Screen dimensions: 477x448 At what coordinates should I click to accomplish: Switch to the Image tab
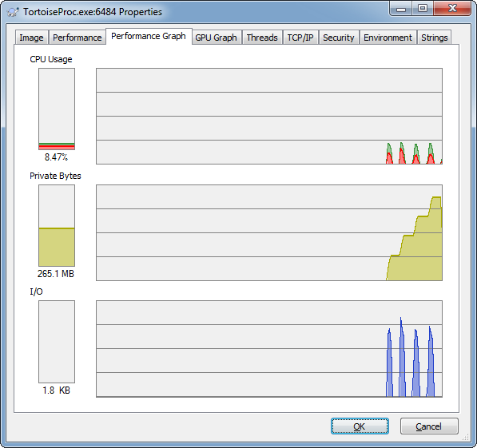tap(31, 38)
